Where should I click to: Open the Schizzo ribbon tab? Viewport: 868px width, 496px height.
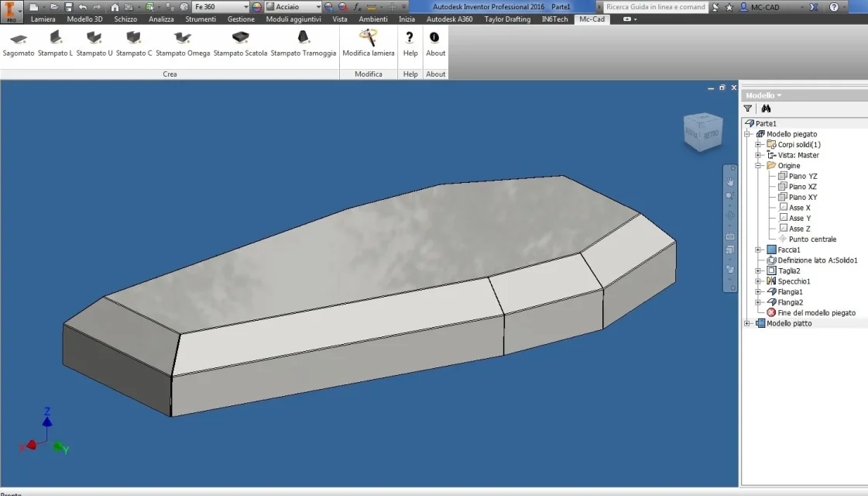(x=125, y=19)
